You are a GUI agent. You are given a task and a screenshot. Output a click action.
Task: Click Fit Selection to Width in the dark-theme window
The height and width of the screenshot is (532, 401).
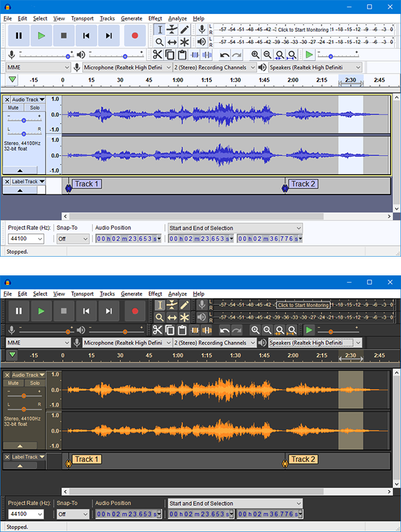[x=279, y=330]
